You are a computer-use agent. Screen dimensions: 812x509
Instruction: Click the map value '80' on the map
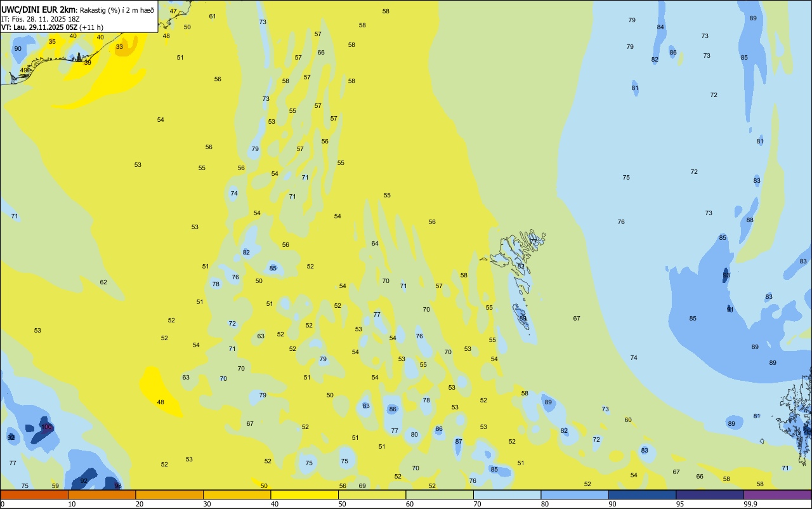(414, 435)
